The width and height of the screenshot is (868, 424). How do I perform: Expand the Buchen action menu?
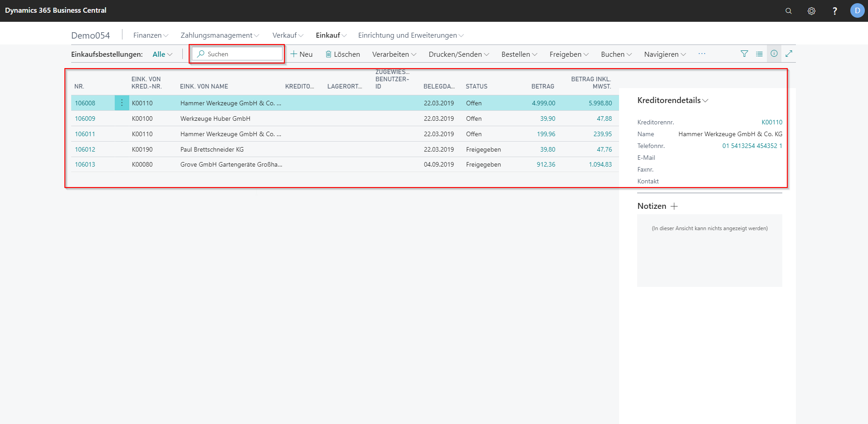(x=616, y=54)
